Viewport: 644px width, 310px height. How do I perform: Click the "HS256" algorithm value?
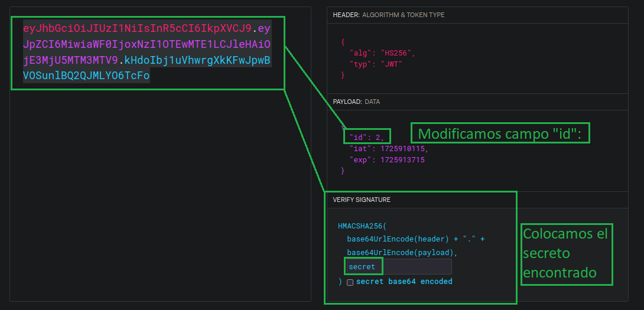point(396,53)
